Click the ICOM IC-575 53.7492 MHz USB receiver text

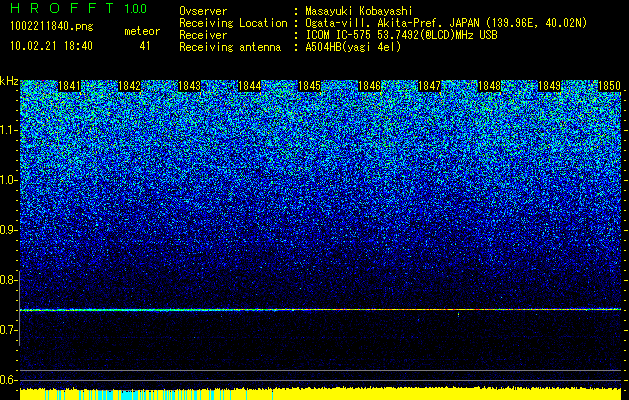(402, 35)
